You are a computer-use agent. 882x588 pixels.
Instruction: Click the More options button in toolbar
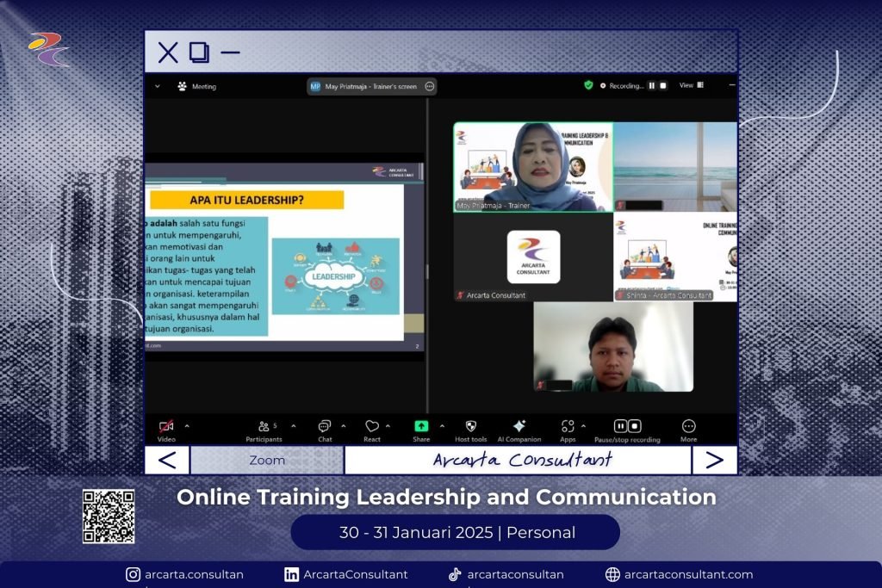tap(688, 427)
